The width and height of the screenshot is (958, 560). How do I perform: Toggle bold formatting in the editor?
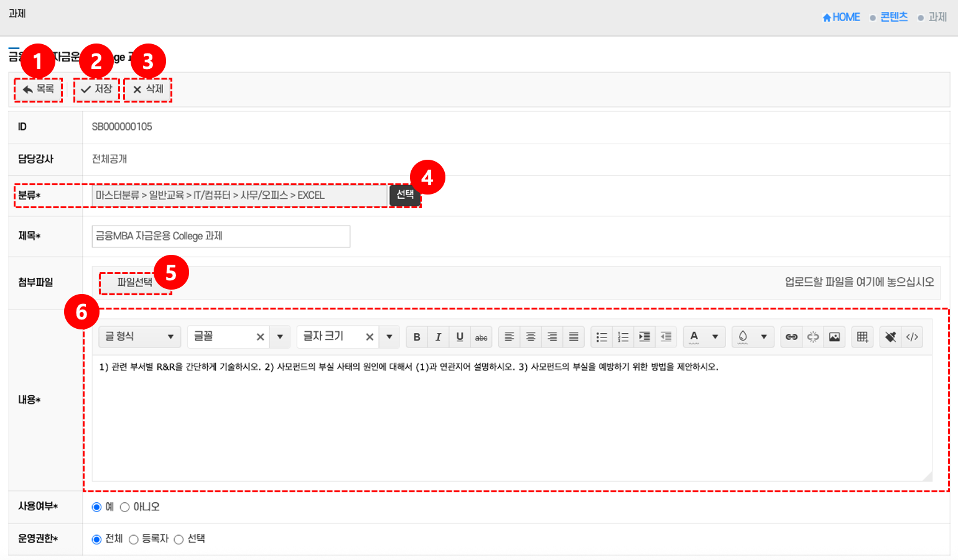(417, 337)
